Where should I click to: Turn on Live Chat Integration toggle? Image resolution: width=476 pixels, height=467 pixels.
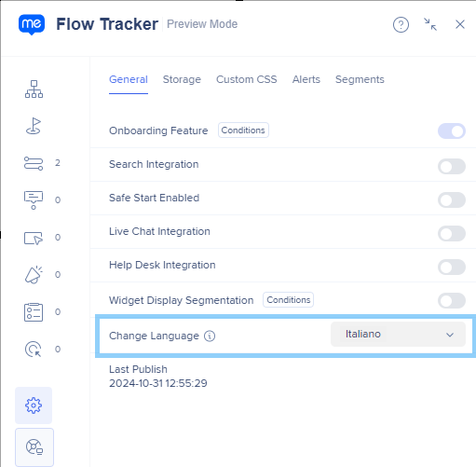point(452,234)
